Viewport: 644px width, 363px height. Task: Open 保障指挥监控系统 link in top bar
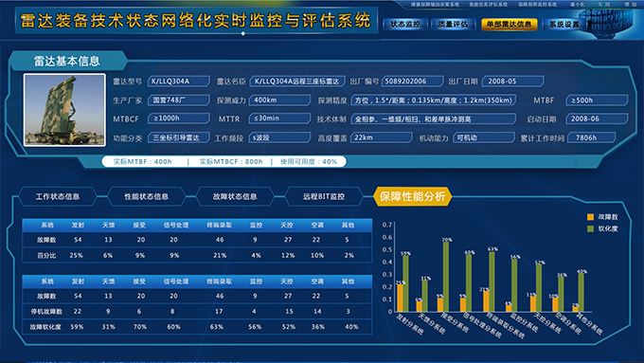pos(537,5)
